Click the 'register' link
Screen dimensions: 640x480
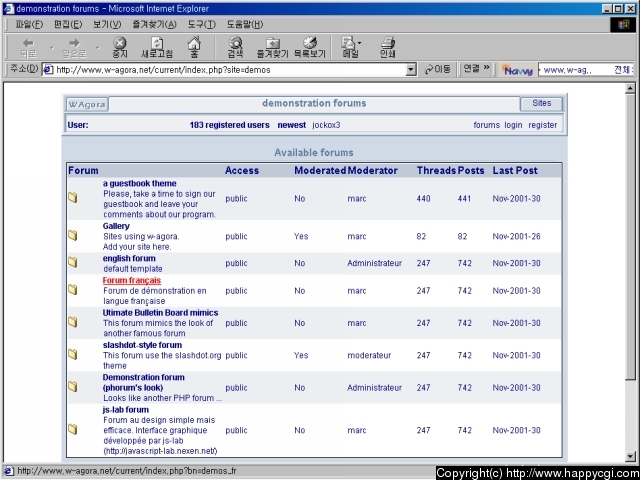click(x=542, y=125)
